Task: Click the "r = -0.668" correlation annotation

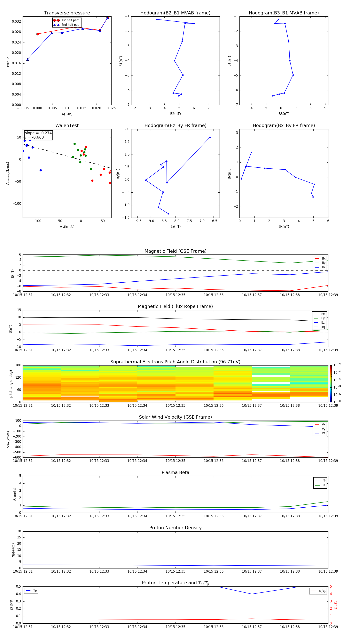Action: [x=35, y=137]
